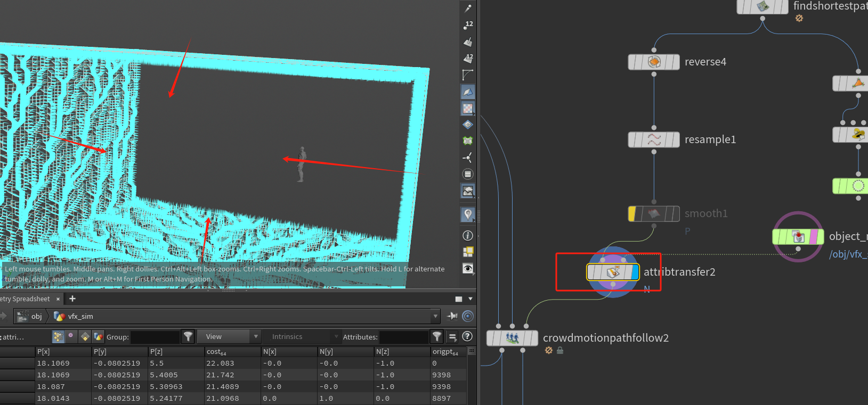This screenshot has height=405, width=868.
Task: Click the Group filter input field
Action: pos(155,337)
